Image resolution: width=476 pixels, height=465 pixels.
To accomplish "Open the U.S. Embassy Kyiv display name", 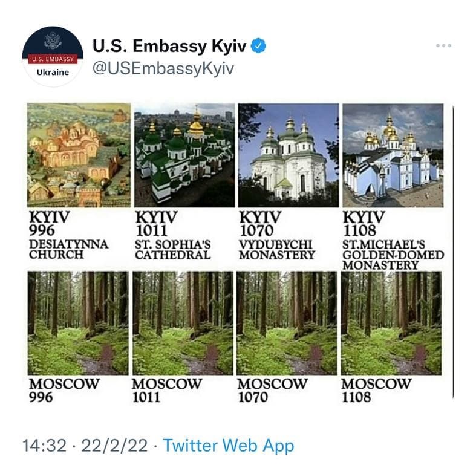I will click(169, 46).
